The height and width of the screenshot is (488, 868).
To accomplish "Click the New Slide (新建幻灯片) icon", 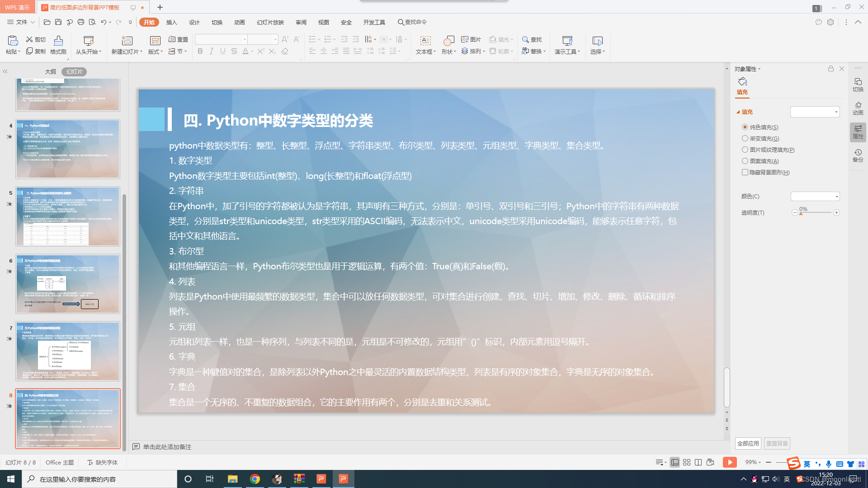I will pos(127,41).
